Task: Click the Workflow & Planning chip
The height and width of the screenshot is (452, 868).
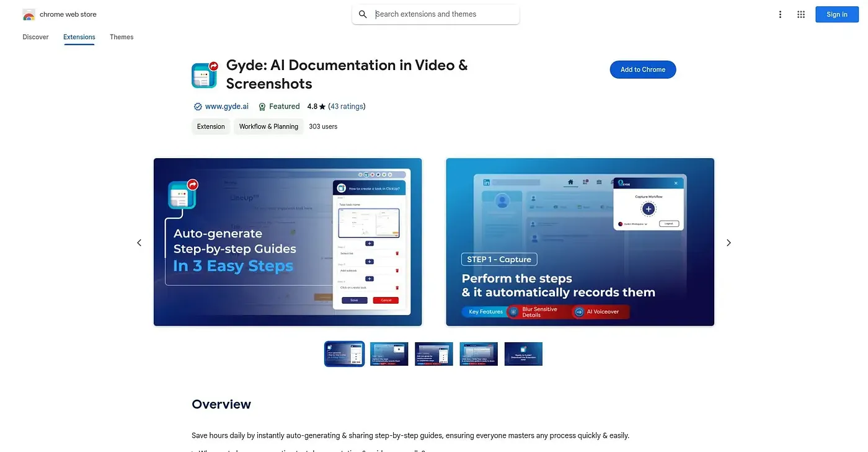Action: 268,126
